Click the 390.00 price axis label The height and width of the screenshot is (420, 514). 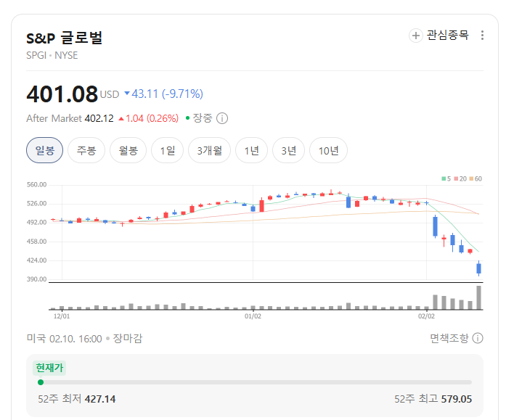[x=37, y=279]
